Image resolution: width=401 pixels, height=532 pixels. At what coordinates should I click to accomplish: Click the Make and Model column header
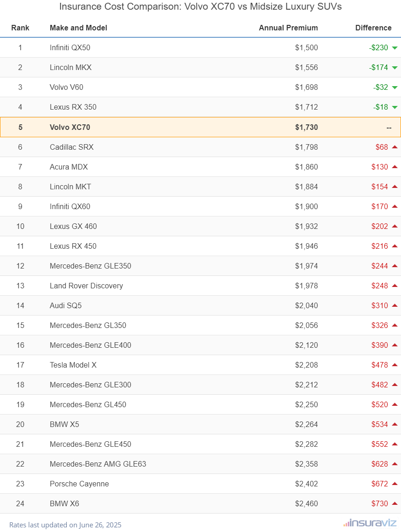pyautogui.click(x=78, y=28)
